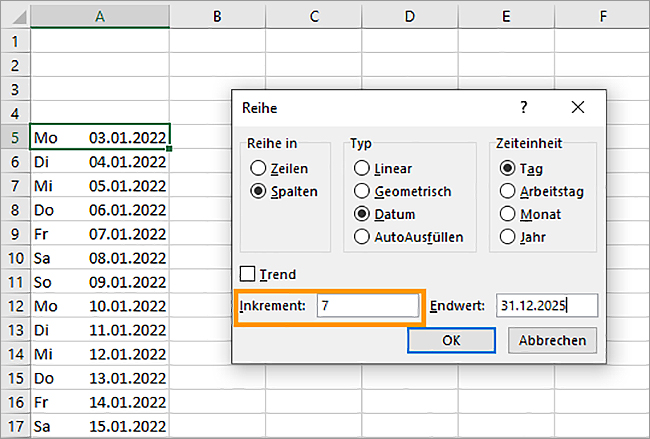The height and width of the screenshot is (439, 650).
Task: Click the Inkrement input field
Action: click(366, 306)
